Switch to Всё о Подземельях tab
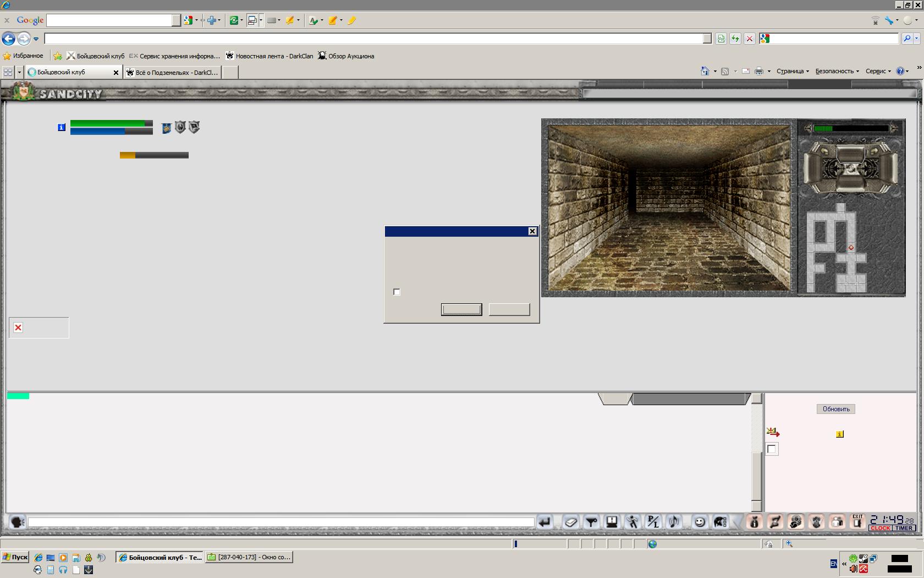Screen dimensions: 924x578 (x=172, y=72)
